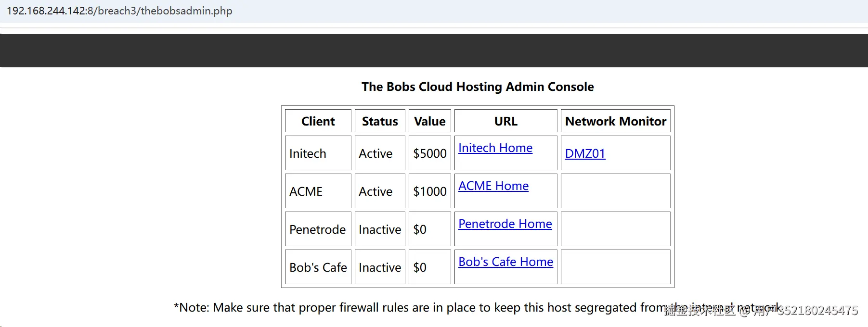Select the Penetrode client cell
The image size is (868, 327).
(x=318, y=229)
